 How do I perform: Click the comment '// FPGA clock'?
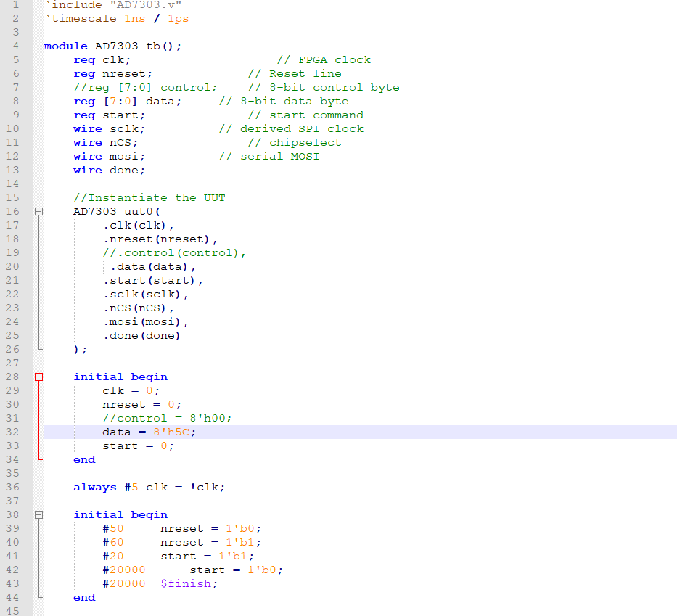tap(324, 60)
